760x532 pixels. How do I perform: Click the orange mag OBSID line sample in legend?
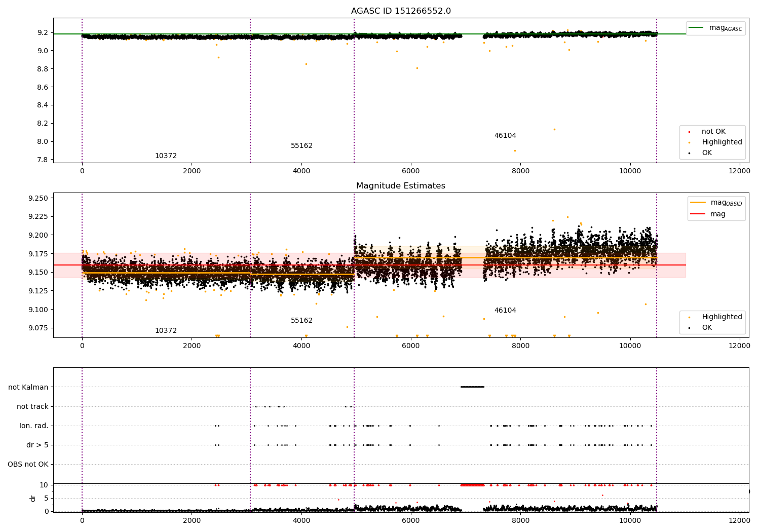pos(698,203)
